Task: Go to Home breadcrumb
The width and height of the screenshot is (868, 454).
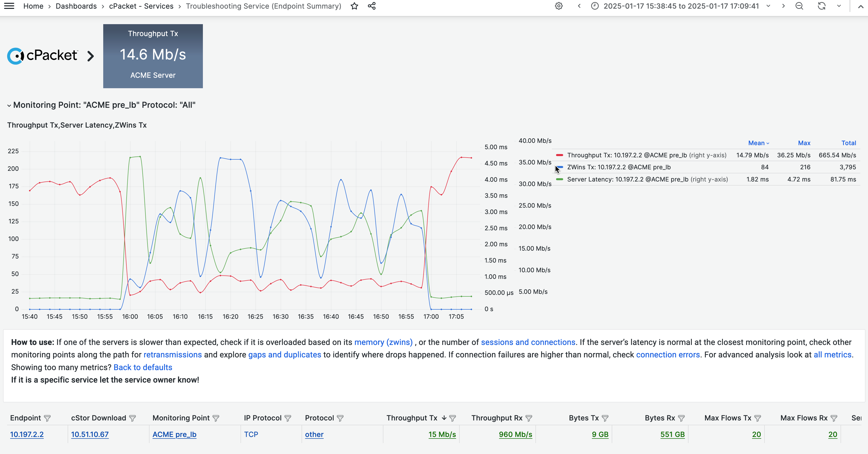Action: (x=33, y=6)
